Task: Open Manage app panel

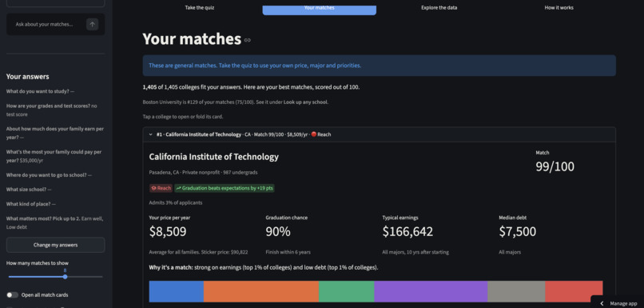Action: tap(618, 303)
